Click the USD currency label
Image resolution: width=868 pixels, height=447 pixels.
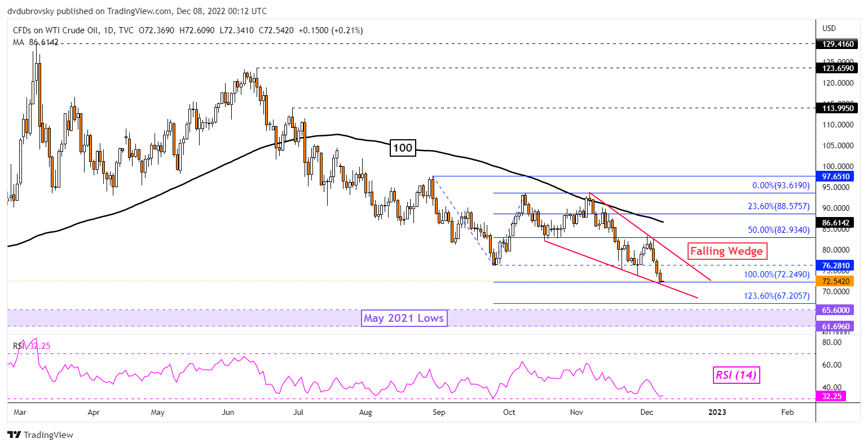click(x=829, y=28)
